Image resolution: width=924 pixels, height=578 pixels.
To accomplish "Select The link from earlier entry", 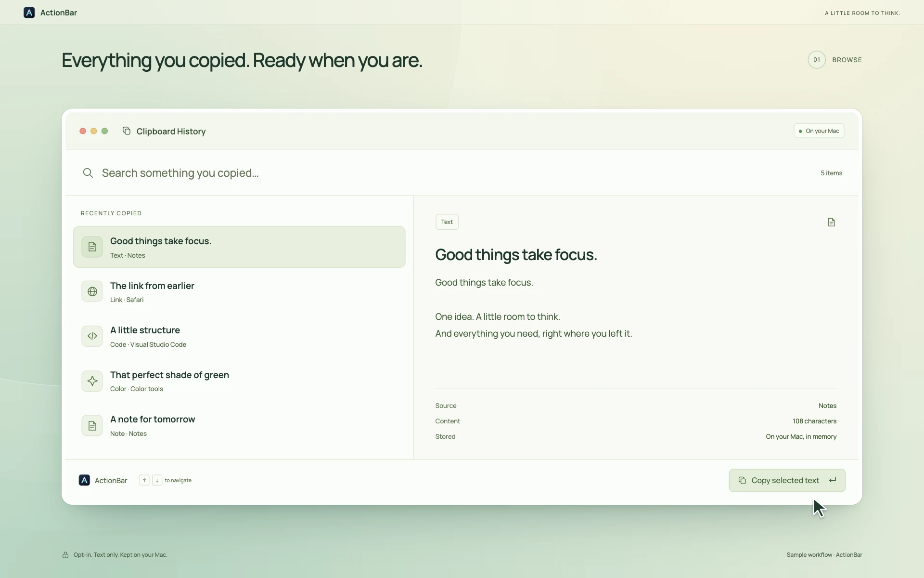I will (239, 291).
